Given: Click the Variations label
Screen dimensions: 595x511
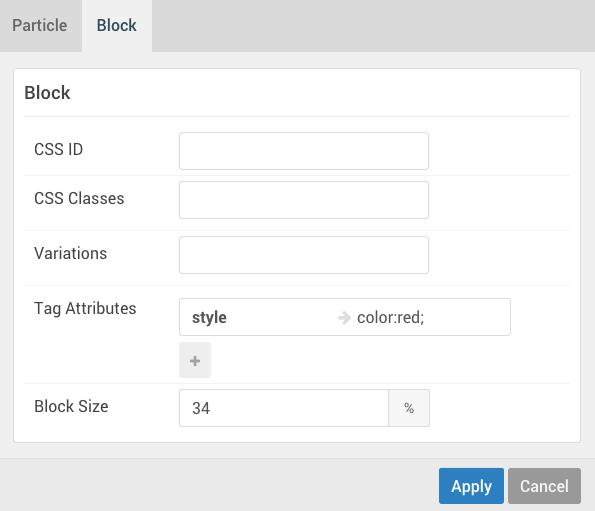Looking at the screenshot, I should point(71,253).
